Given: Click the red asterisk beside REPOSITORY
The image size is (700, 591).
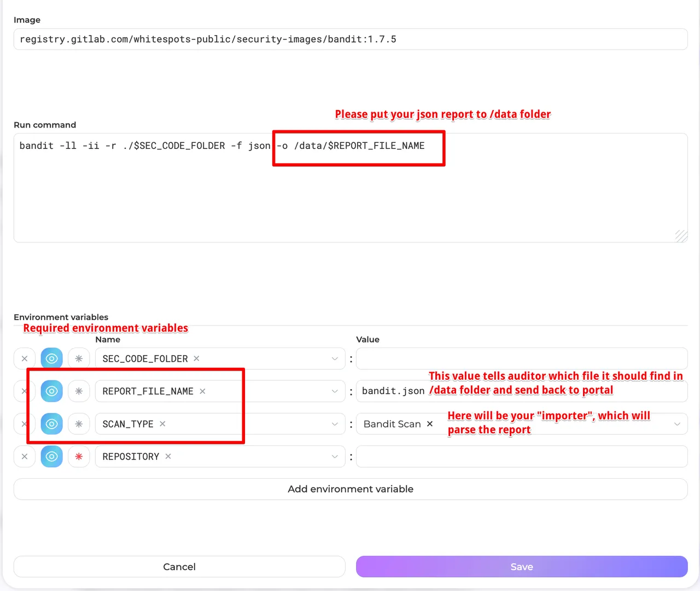Looking at the screenshot, I should click(x=79, y=456).
